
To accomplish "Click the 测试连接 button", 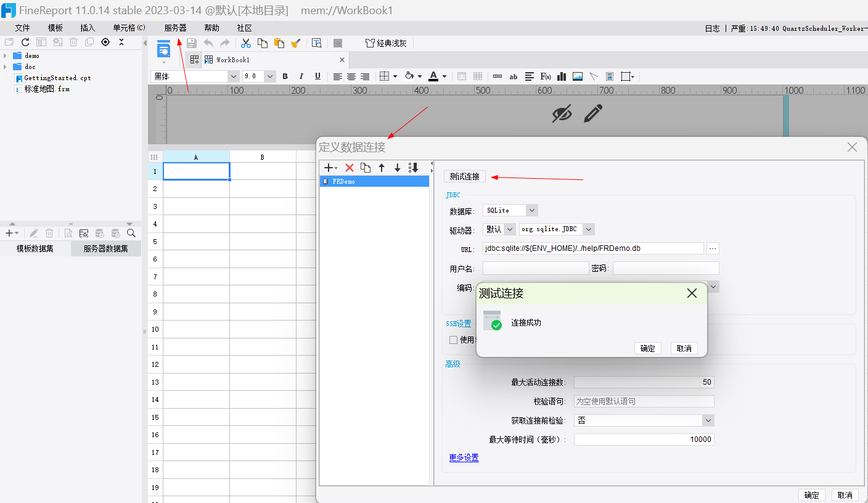I will click(465, 176).
